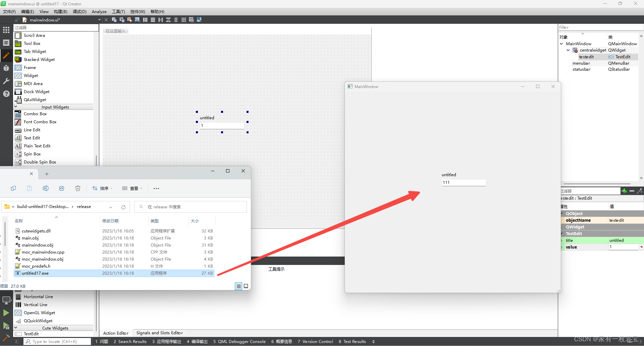
Task: Click the Edit Widgets mode toolbar icon
Action: pos(114,20)
